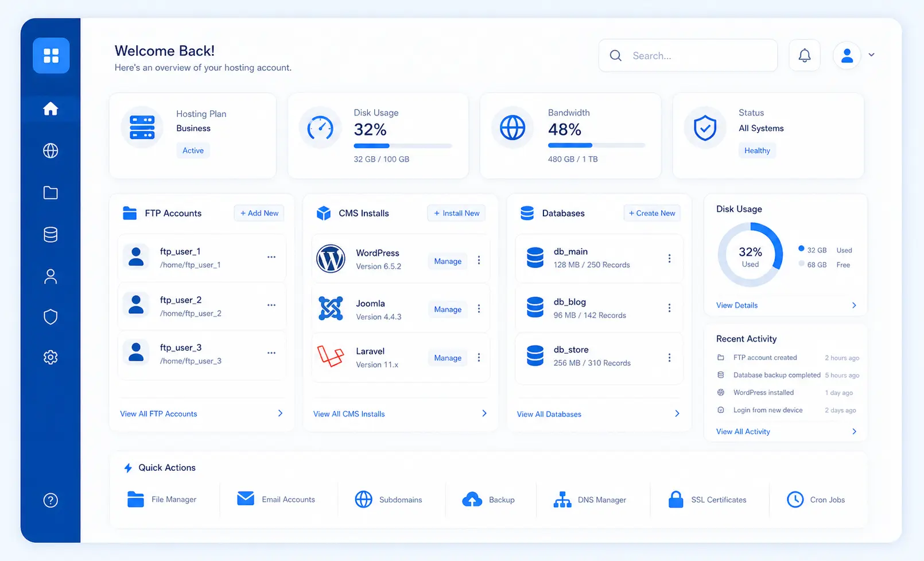Click the Healthy status badge
Screen dimensions: 924x561
tap(757, 150)
